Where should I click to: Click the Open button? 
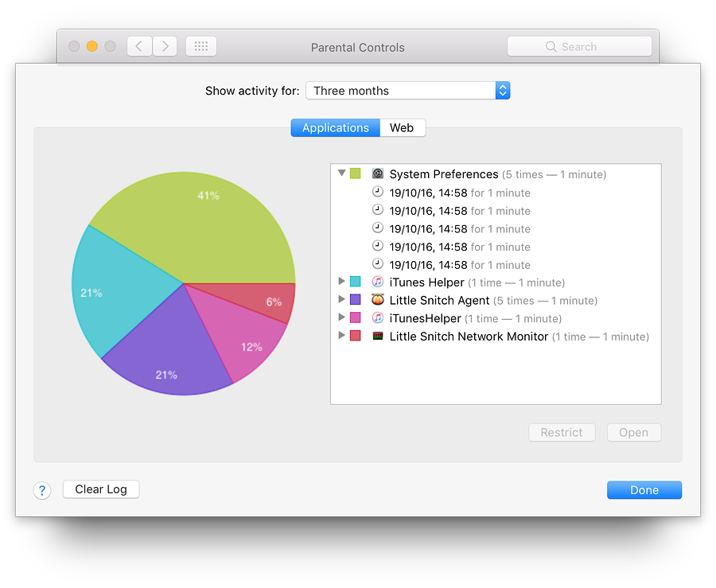(634, 432)
